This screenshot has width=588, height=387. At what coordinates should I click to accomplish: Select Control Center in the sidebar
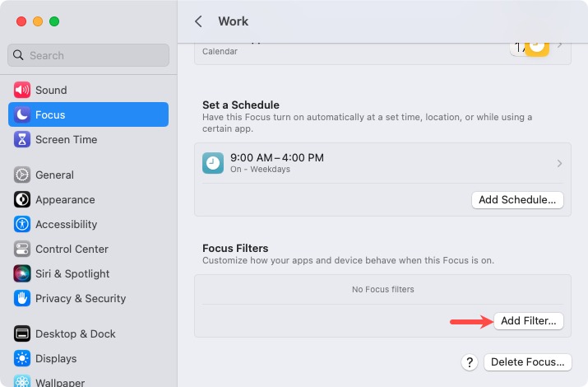(88, 249)
